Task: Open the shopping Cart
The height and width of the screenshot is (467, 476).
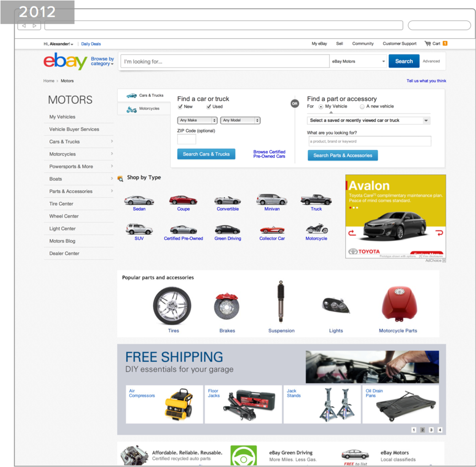Action: pos(435,44)
